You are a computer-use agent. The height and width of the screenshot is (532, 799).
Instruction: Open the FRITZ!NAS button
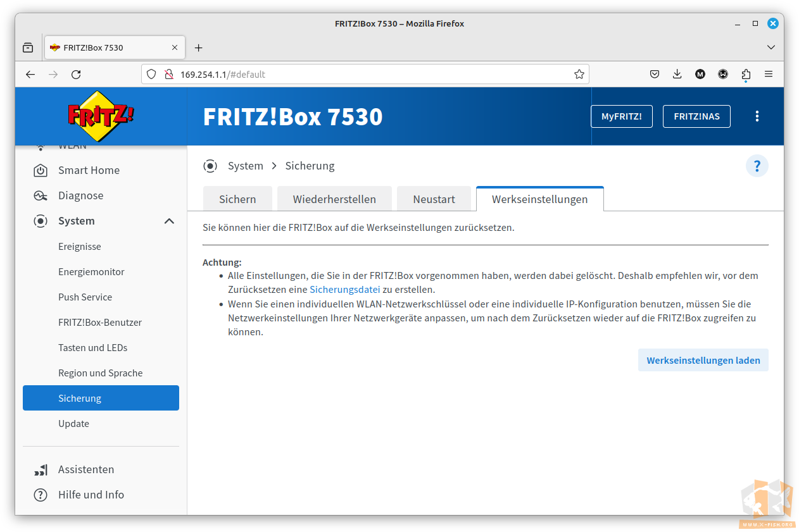[x=696, y=116]
